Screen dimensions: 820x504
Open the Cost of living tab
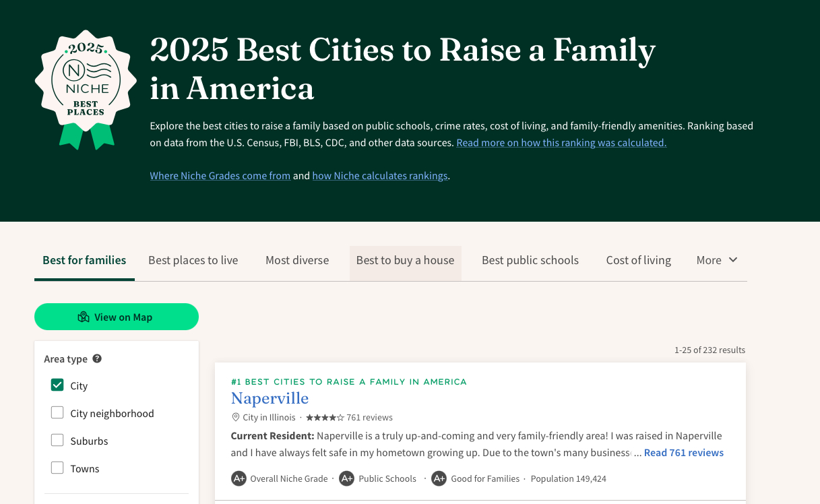[x=638, y=260]
